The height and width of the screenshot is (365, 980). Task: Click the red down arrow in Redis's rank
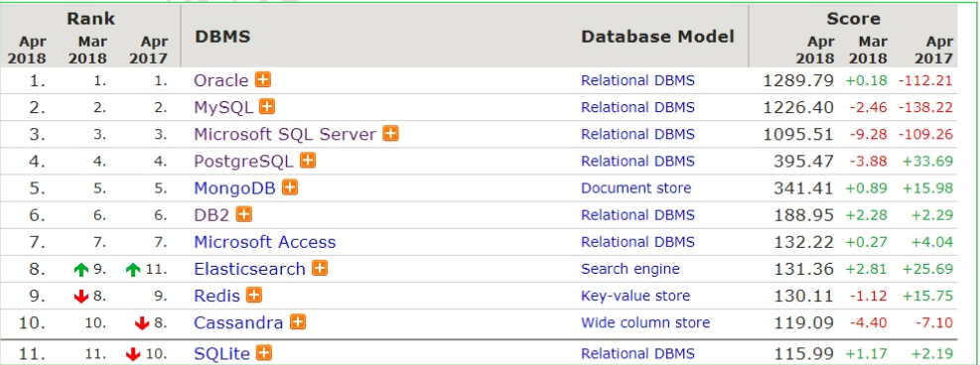click(x=80, y=297)
